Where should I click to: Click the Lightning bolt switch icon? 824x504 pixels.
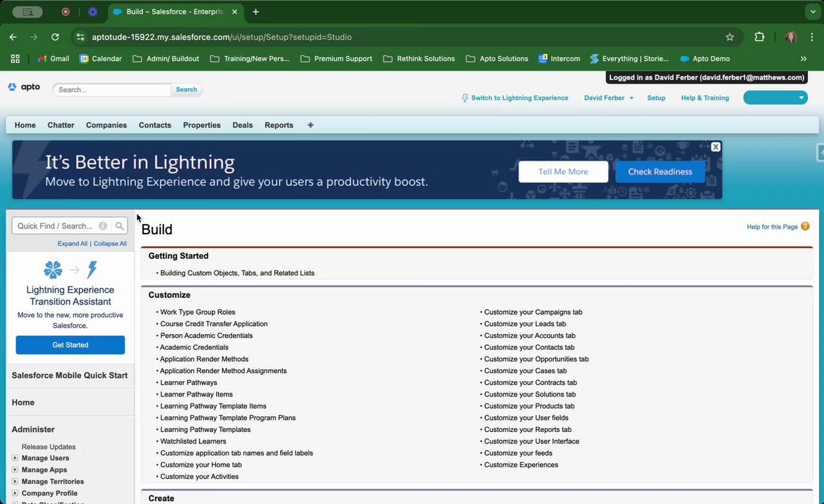(465, 98)
